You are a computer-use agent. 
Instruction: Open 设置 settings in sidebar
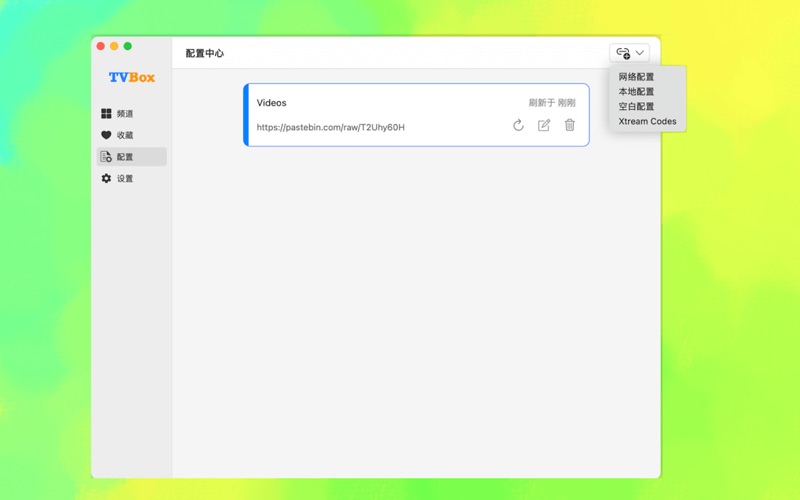[132, 179]
